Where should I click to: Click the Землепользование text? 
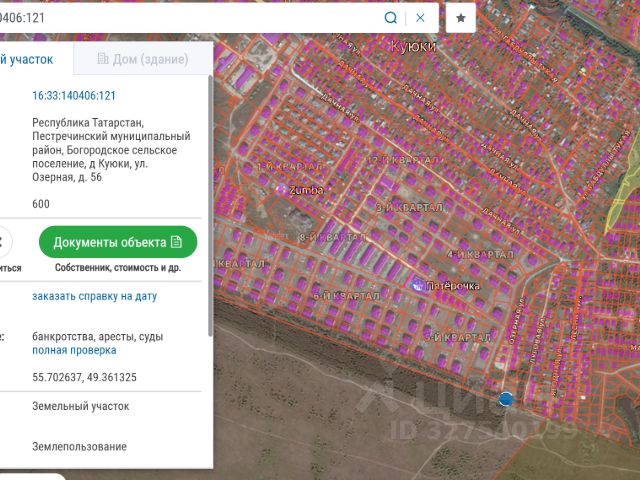[x=79, y=447]
